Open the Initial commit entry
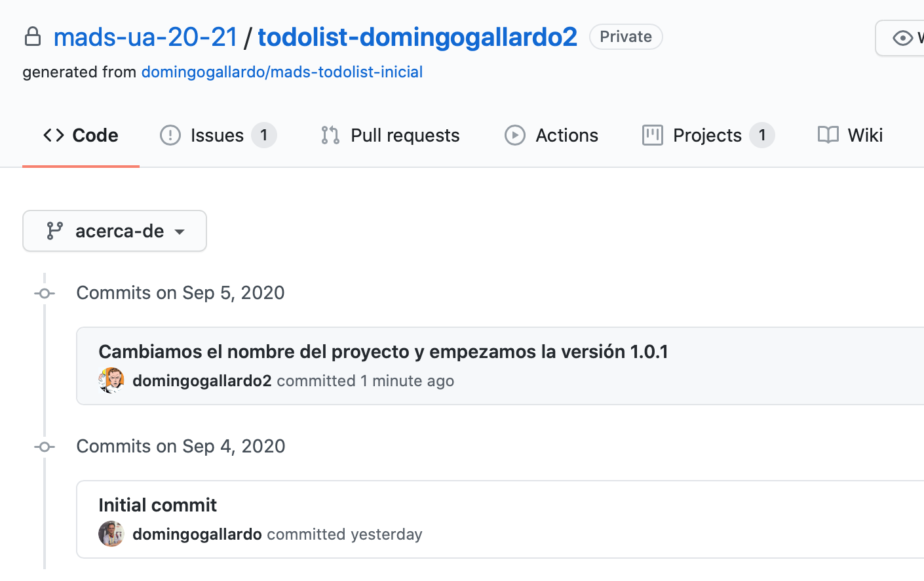The height and width of the screenshot is (581, 924). point(157,505)
